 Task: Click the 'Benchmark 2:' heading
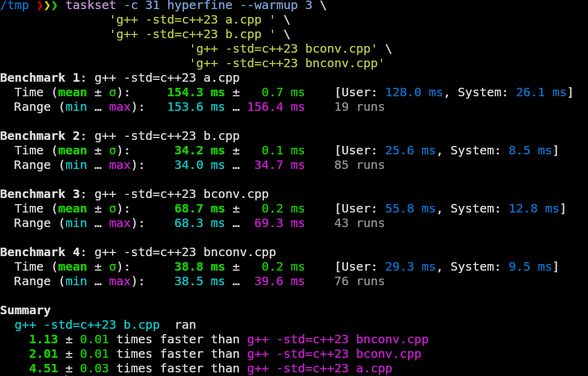click(43, 136)
